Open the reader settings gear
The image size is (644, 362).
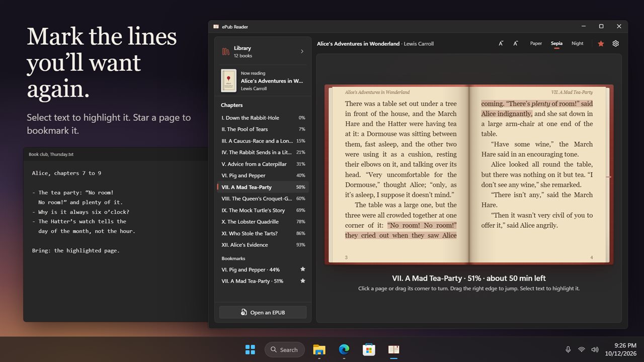point(615,44)
